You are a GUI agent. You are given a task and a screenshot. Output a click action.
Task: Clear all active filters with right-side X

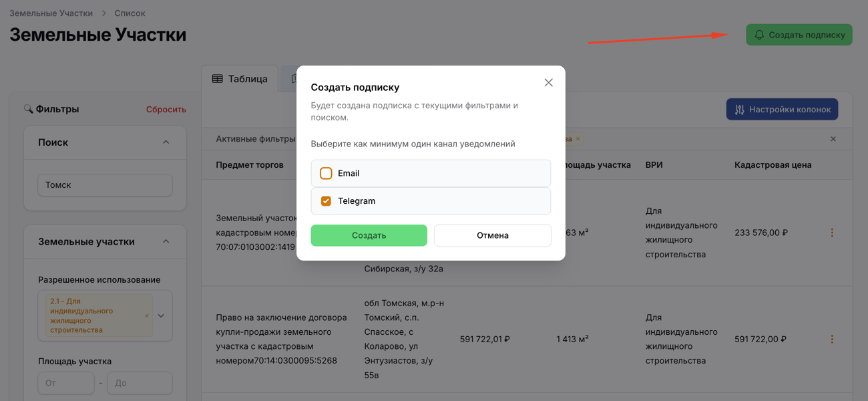833,139
